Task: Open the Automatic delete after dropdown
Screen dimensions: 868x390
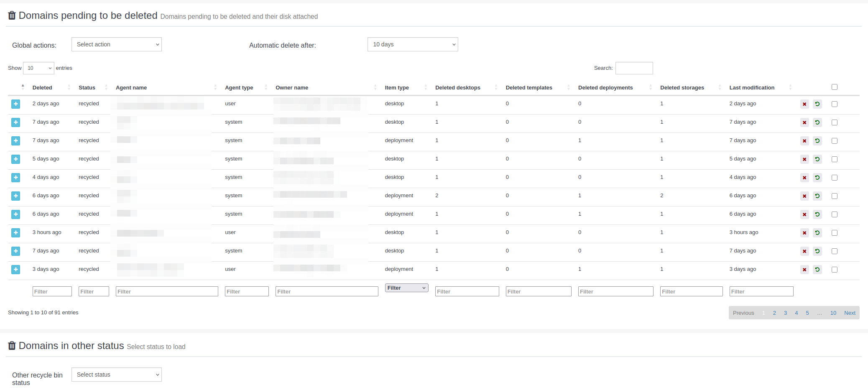Action: (412, 44)
